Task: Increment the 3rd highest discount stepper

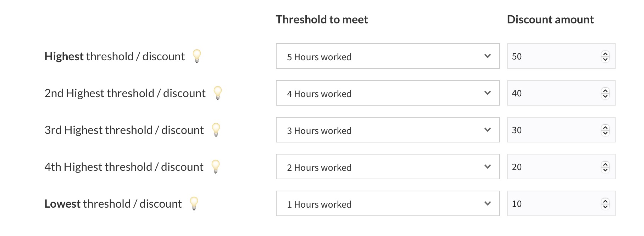Action: click(x=605, y=128)
